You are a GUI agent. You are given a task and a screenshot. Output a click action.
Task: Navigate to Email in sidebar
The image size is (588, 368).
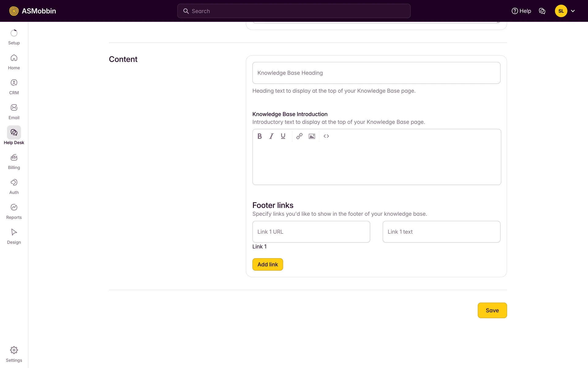14,112
